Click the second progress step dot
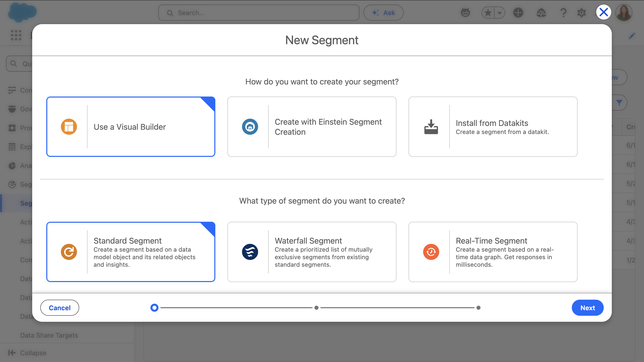The image size is (644, 362). coord(316,308)
